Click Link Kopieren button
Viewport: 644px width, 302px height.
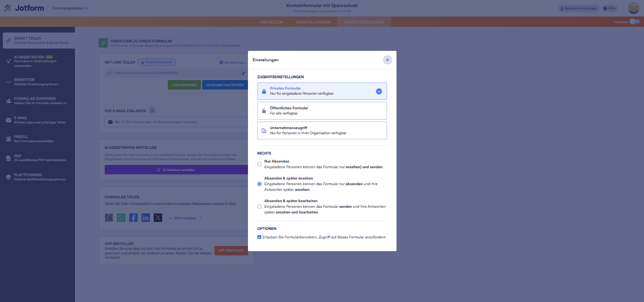[x=184, y=85]
